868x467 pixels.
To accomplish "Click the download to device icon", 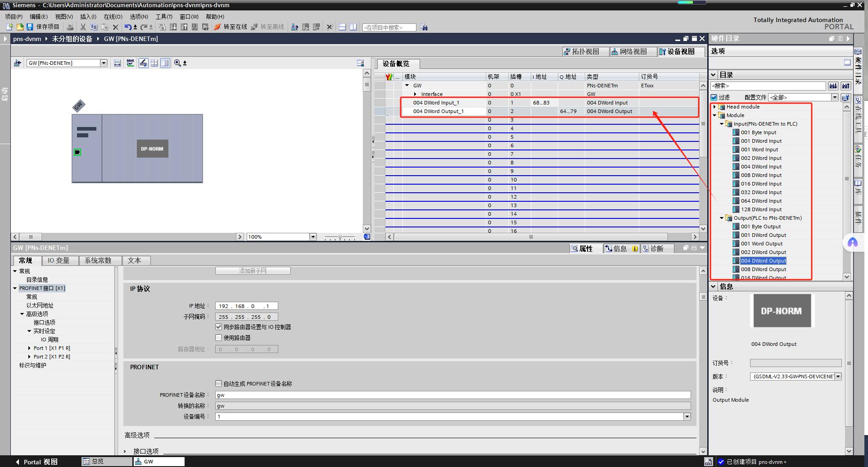I will coord(173,27).
